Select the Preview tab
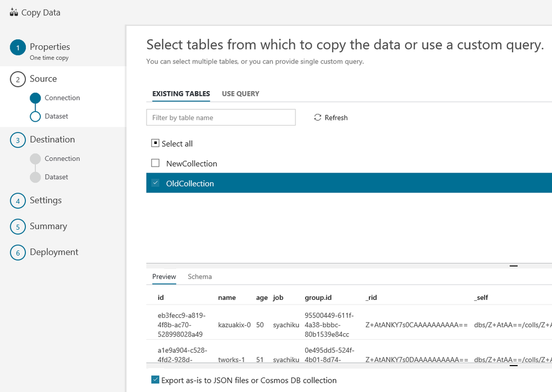Image resolution: width=552 pixels, height=392 pixels. pyautogui.click(x=164, y=277)
